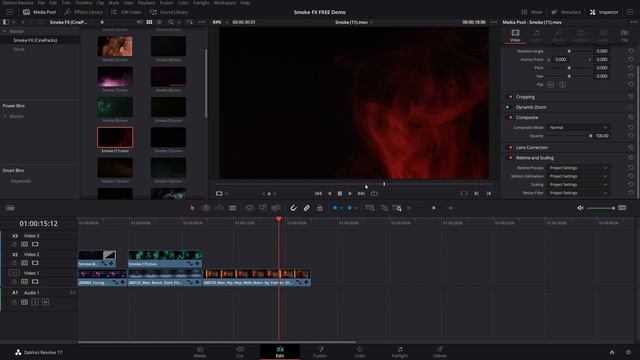Stop playback in the source viewer
Screen dimensions: 640x360
click(x=340, y=193)
